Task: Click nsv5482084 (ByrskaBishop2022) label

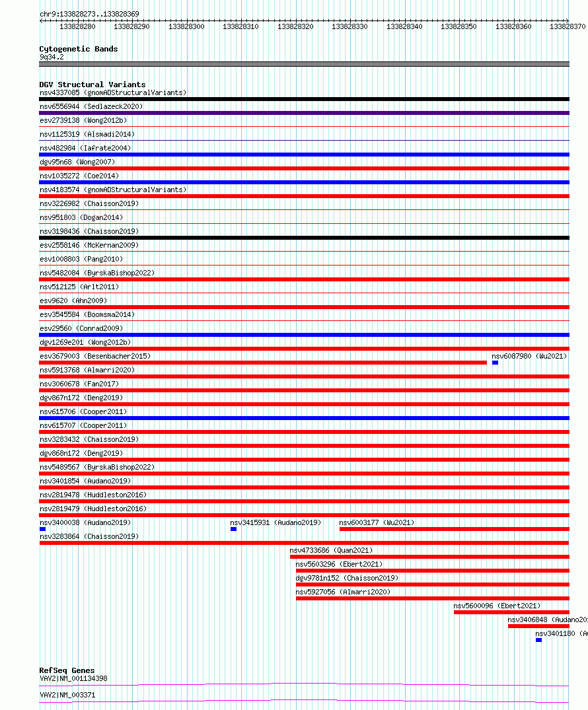Action: click(97, 273)
